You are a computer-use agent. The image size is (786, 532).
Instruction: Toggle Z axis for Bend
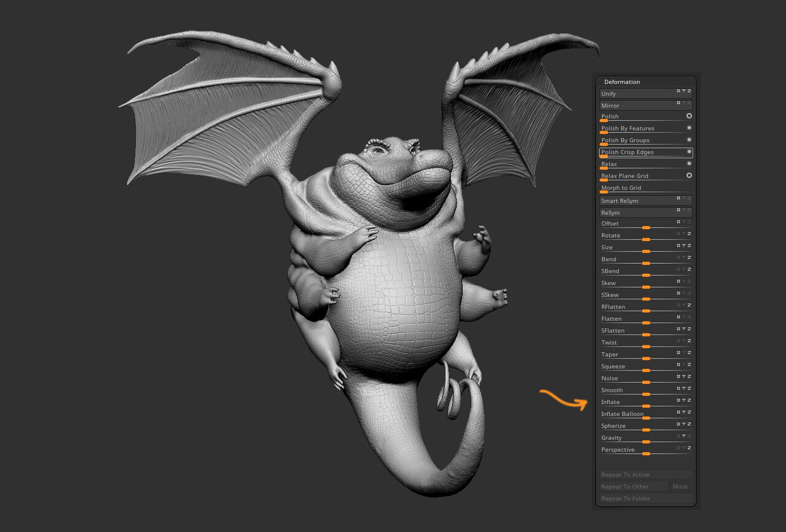[x=689, y=258]
